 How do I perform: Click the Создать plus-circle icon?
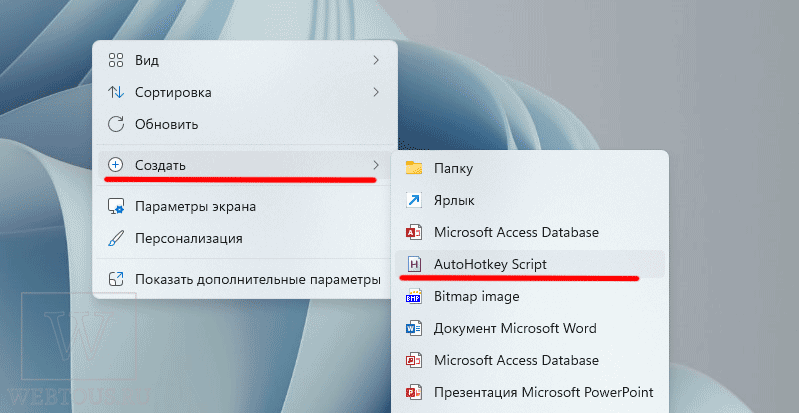(x=116, y=165)
